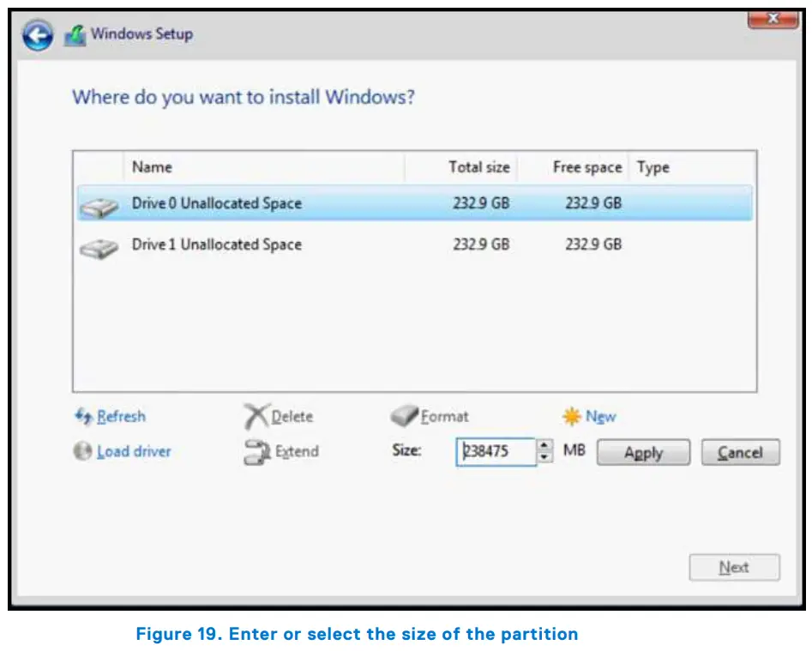Click the Load driver disc icon
The height and width of the screenshot is (651, 812).
click(83, 451)
